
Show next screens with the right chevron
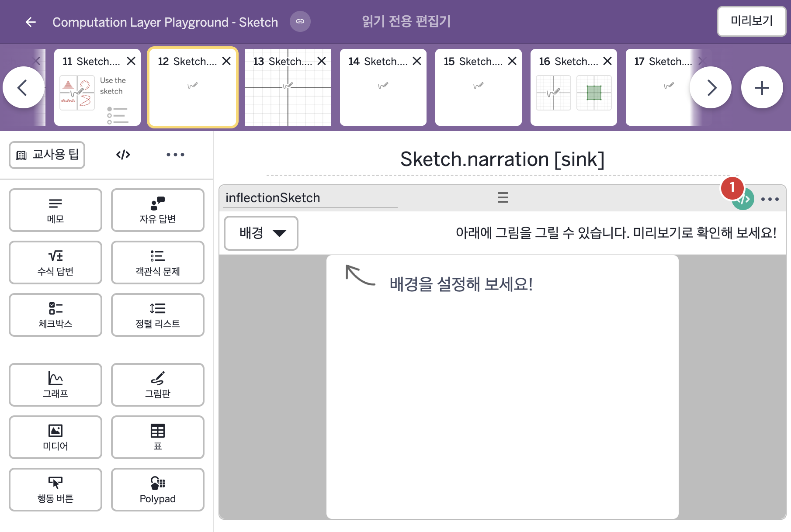coord(711,87)
